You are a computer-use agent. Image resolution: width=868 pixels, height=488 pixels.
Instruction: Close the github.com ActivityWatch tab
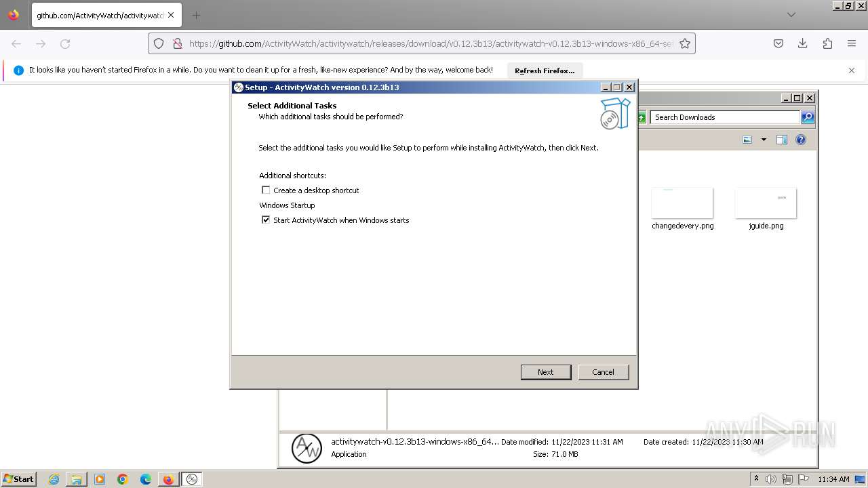click(x=171, y=15)
